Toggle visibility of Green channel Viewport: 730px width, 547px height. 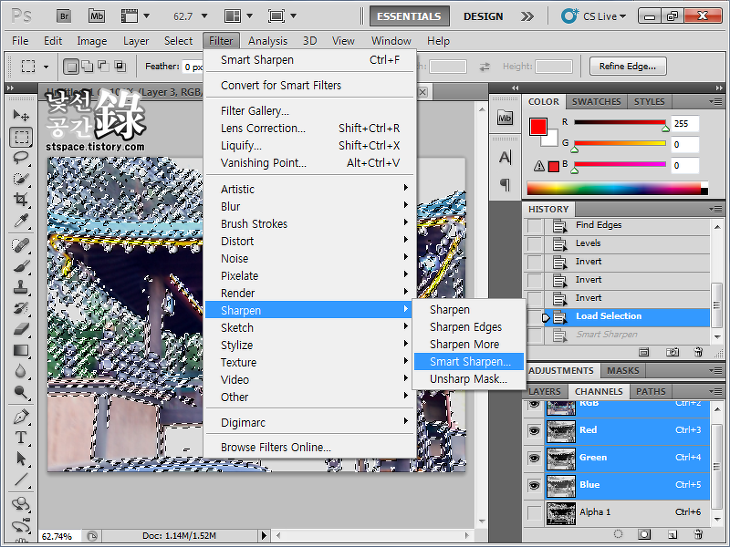534,458
